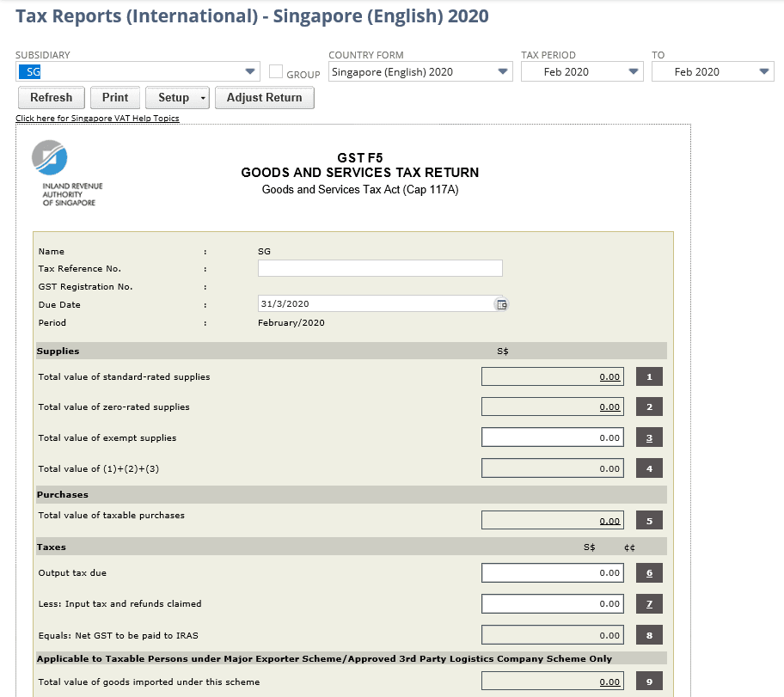This screenshot has width=784, height=697.
Task: Click inside the Tax Reference No. field
Action: 379,267
